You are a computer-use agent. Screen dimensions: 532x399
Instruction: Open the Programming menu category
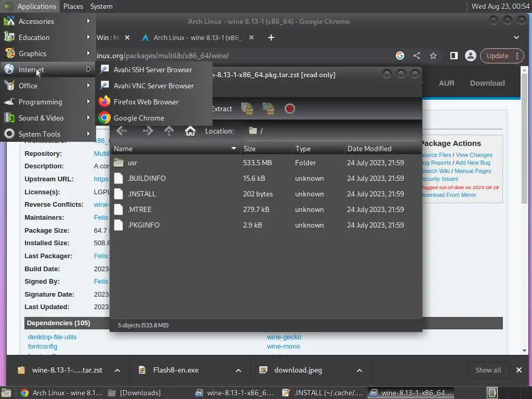tap(48, 102)
